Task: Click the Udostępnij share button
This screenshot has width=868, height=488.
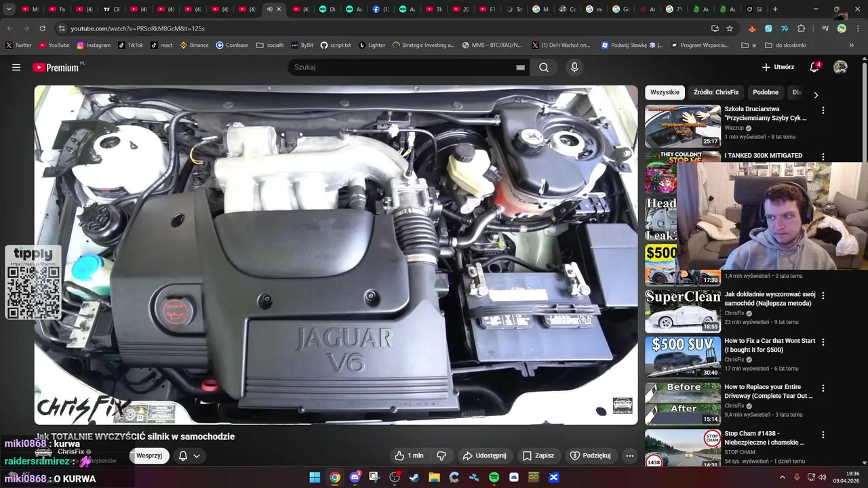Action: click(484, 455)
